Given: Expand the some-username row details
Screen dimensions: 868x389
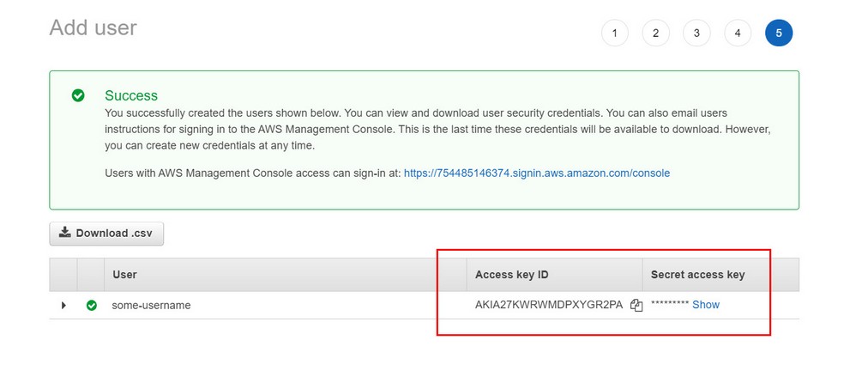Looking at the screenshot, I should tap(63, 305).
